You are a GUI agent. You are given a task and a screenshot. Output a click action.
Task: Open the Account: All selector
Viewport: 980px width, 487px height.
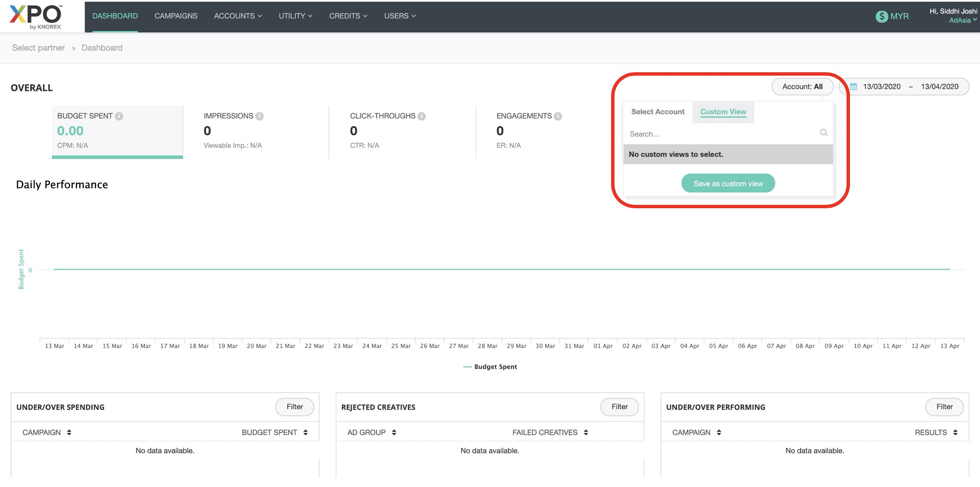(x=802, y=87)
